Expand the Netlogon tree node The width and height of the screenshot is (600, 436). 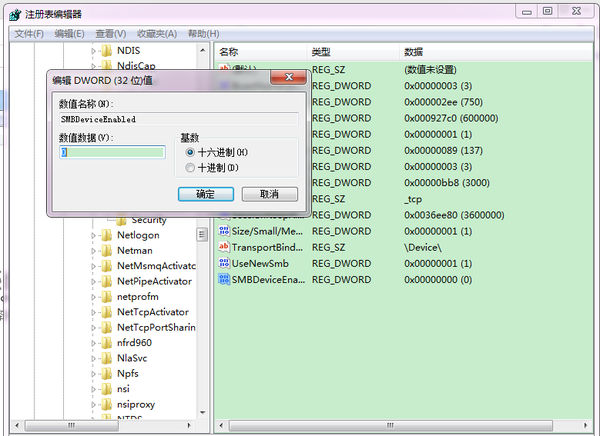click(93, 235)
